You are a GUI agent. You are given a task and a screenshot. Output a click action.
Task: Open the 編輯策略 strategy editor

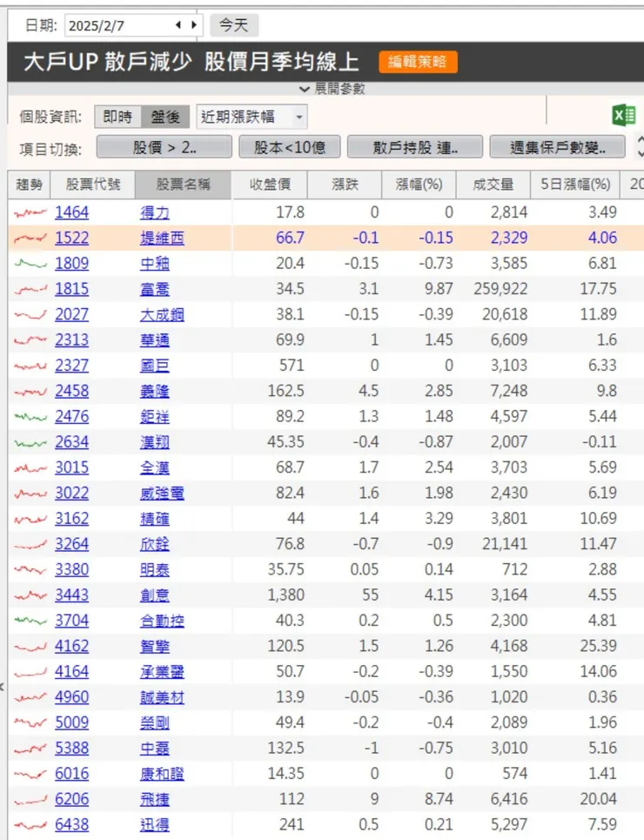point(418,62)
